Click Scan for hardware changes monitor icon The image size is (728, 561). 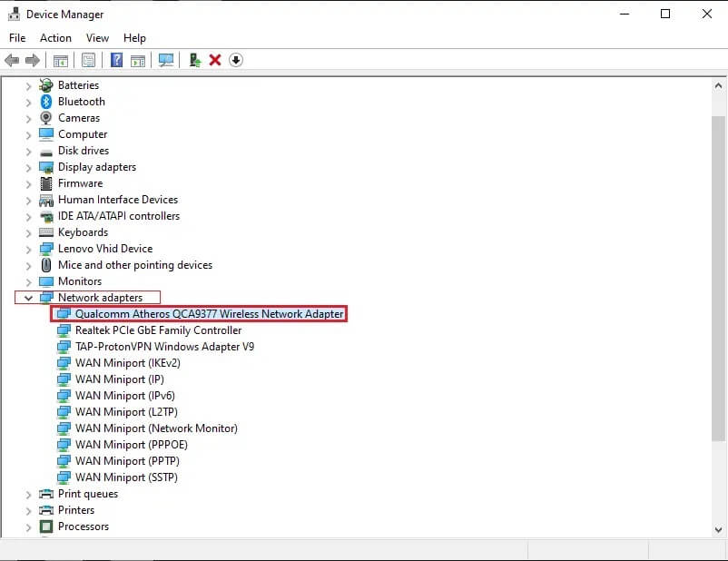pyautogui.click(x=166, y=60)
